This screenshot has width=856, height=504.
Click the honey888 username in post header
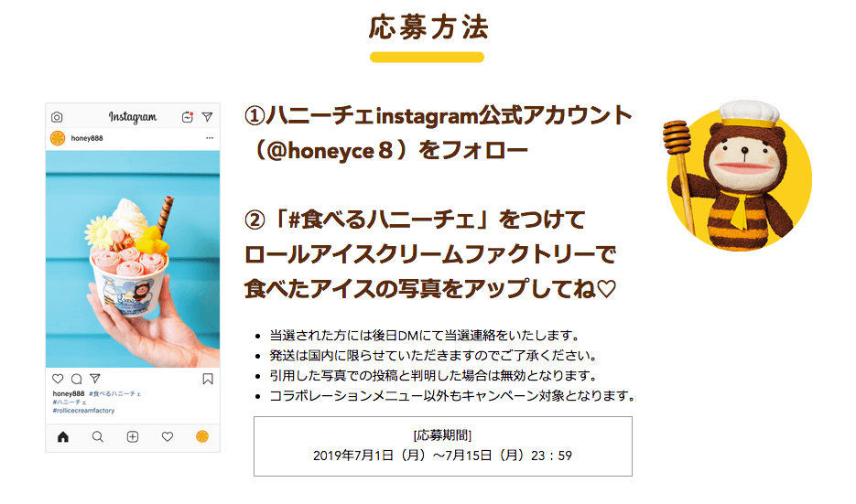87,138
